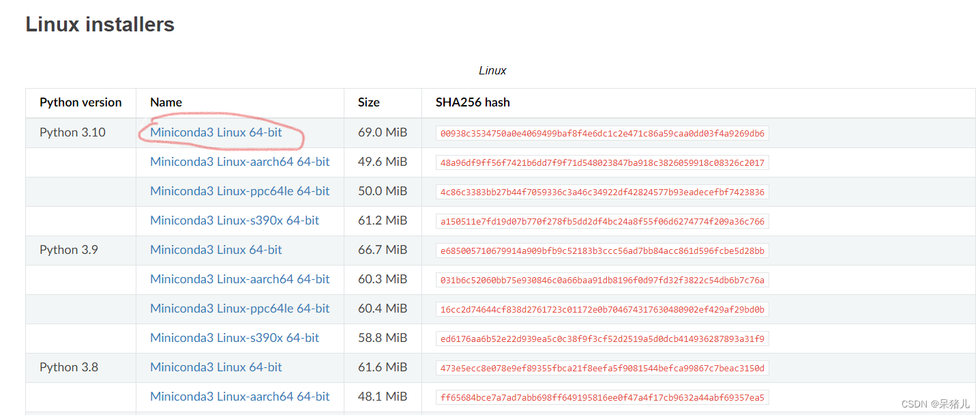Click the hash starting with 'ed6176aa'
The width and height of the screenshot is (980, 415).
pos(602,339)
